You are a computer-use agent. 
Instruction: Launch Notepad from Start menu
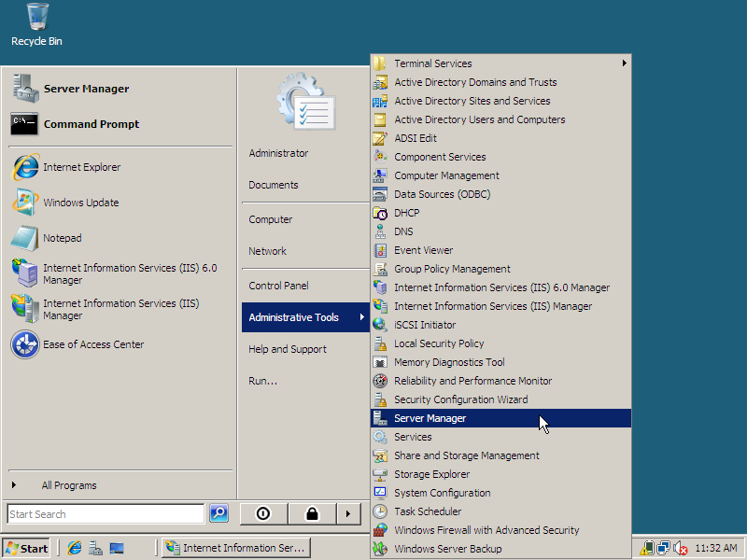click(120, 238)
